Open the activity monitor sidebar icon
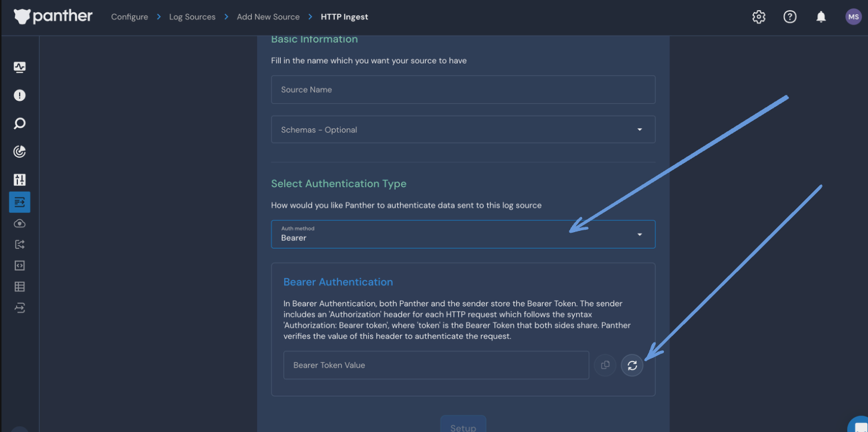 pos(20,67)
